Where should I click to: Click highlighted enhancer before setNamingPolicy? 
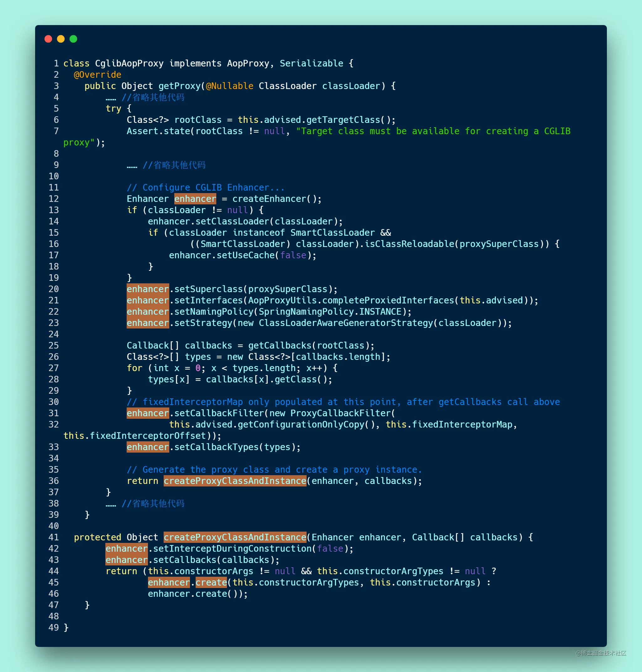(148, 312)
